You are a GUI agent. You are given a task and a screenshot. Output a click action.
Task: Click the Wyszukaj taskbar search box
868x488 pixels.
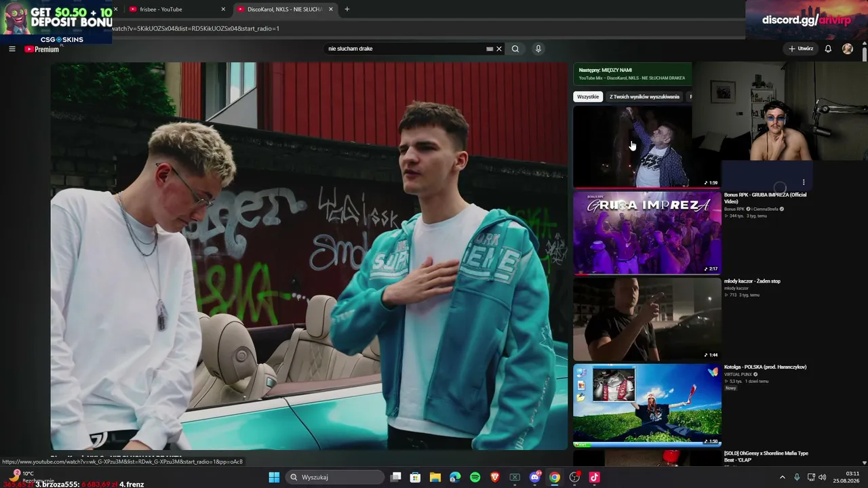pos(336,477)
